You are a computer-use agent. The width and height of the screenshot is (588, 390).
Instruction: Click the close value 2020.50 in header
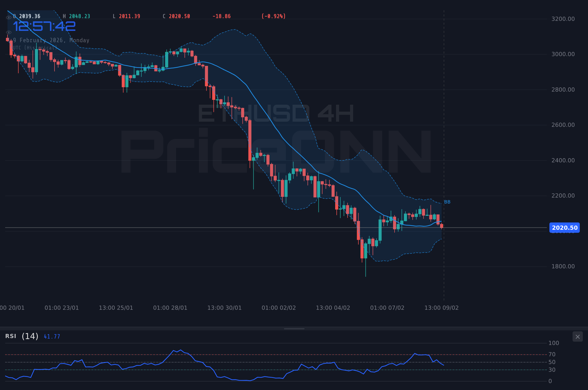point(180,16)
